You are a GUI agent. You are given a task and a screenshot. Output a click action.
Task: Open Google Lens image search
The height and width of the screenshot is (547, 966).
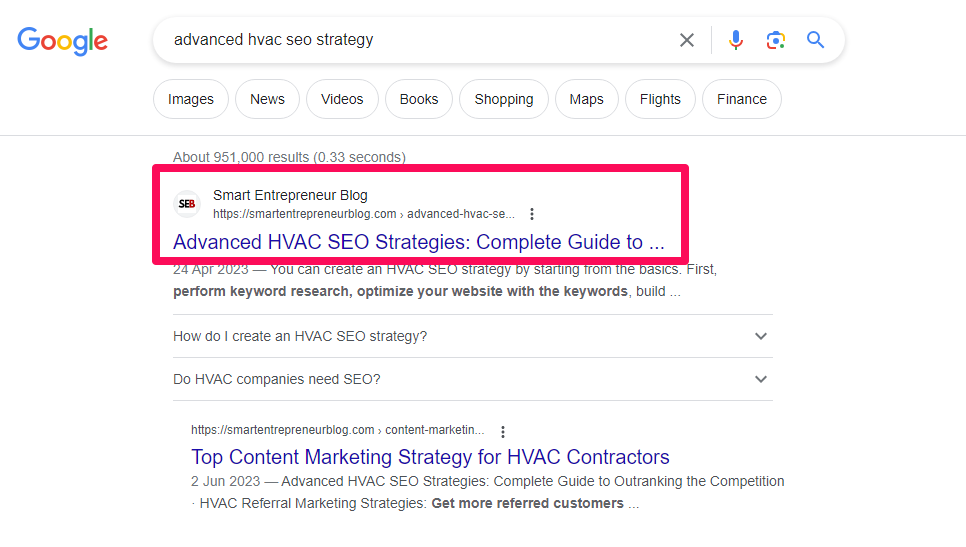[x=776, y=40]
